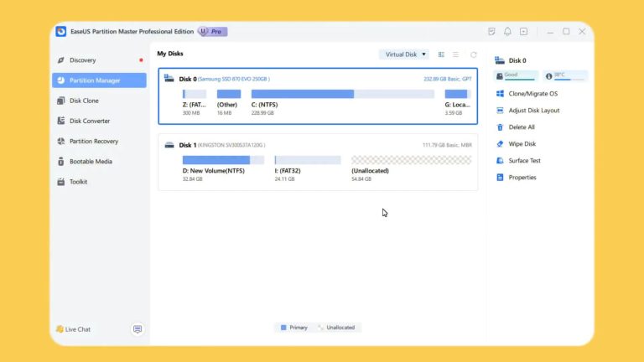Screen dimensions: 644x362
Task: Click the Bootable Media USB icon
Action: [60, 161]
